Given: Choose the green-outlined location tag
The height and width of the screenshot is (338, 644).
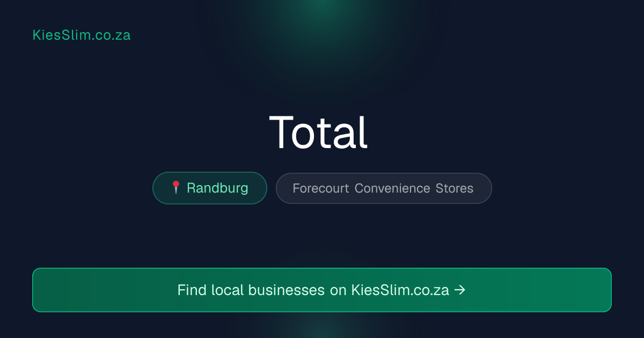Looking at the screenshot, I should point(210,188).
